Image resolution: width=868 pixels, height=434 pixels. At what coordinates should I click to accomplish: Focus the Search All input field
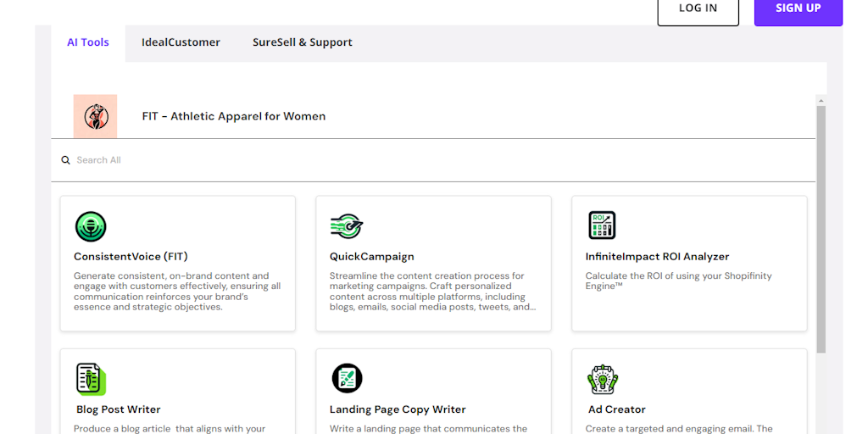[433, 160]
